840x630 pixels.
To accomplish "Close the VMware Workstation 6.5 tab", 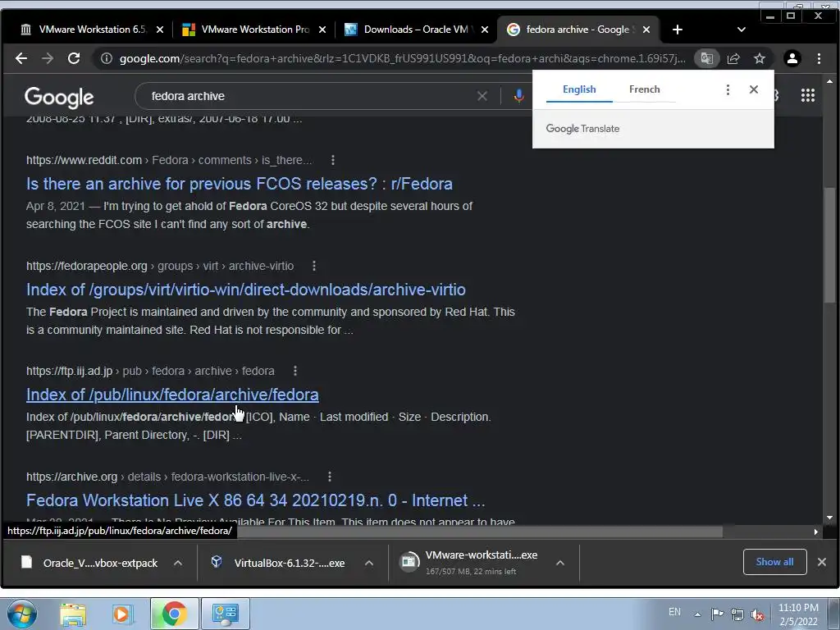I will coord(160,30).
